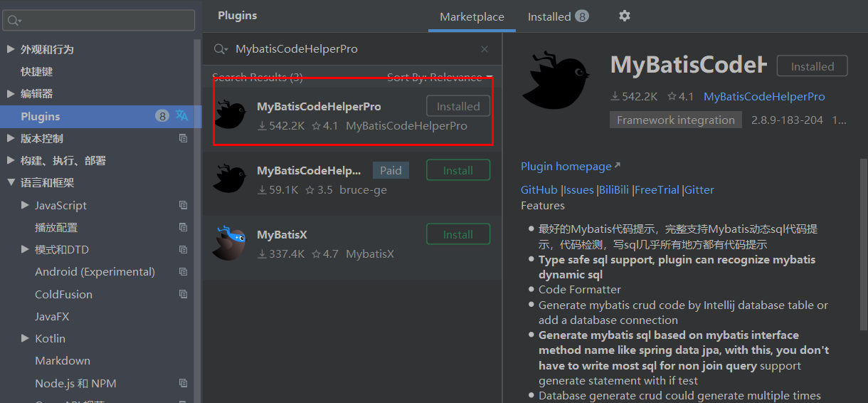Click the plugin search field with MybatisCodeHelperPro
Image resolution: width=868 pixels, height=403 pixels.
(352, 49)
